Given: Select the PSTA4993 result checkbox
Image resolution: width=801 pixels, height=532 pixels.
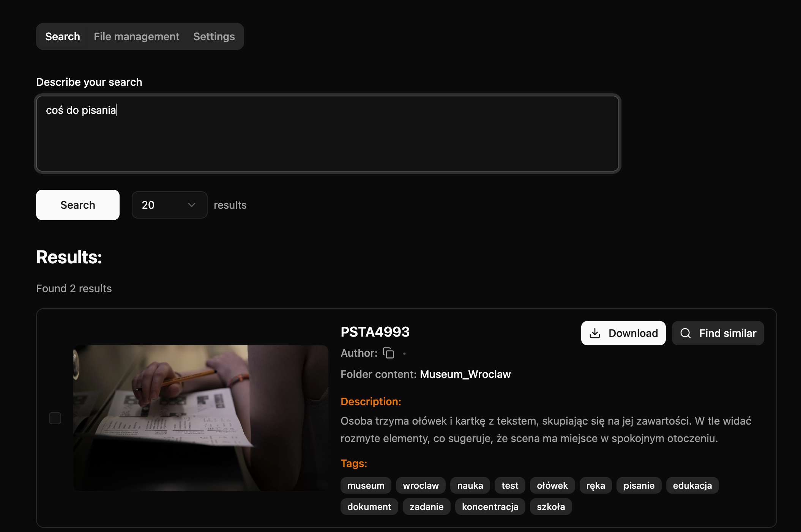Looking at the screenshot, I should (x=55, y=418).
